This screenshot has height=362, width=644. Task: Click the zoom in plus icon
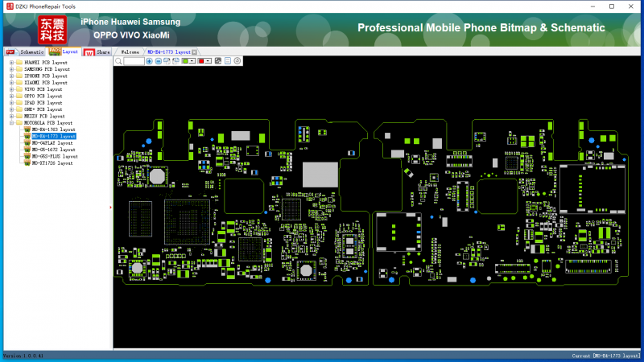[x=149, y=61]
